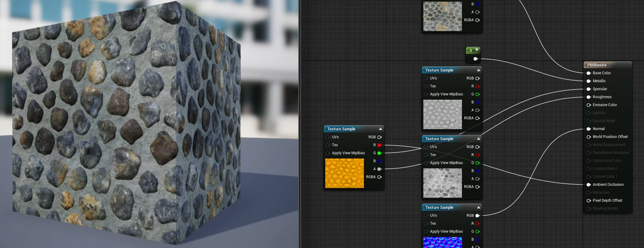
Task: Select the blue-purple normal map thumbnail
Action: click(443, 242)
